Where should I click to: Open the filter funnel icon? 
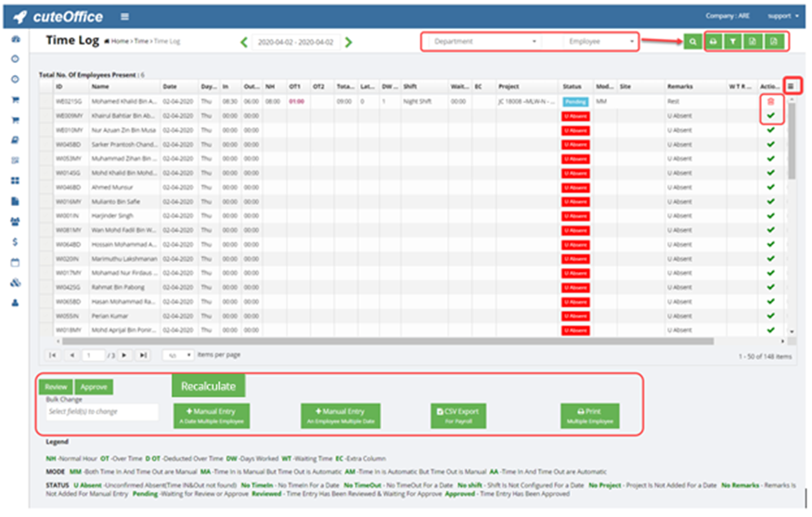pos(733,42)
